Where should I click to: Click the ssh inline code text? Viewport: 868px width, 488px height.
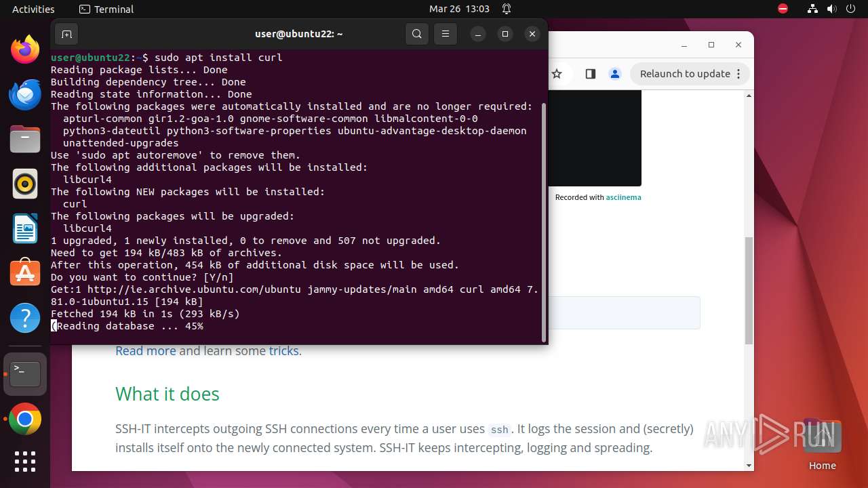(499, 430)
